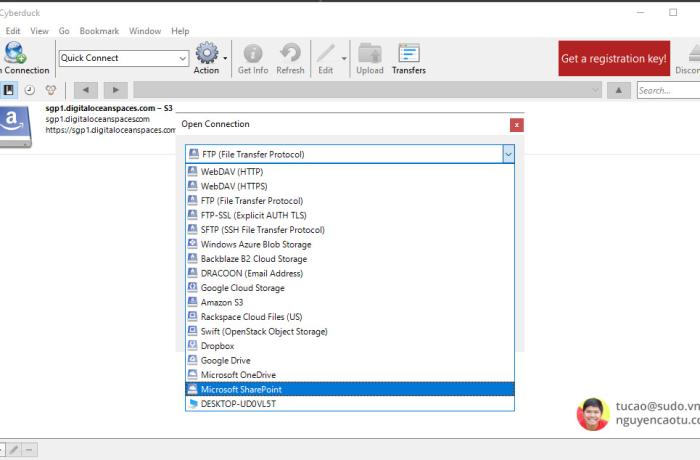
Task: Open the Edit menu
Action: tap(13, 31)
